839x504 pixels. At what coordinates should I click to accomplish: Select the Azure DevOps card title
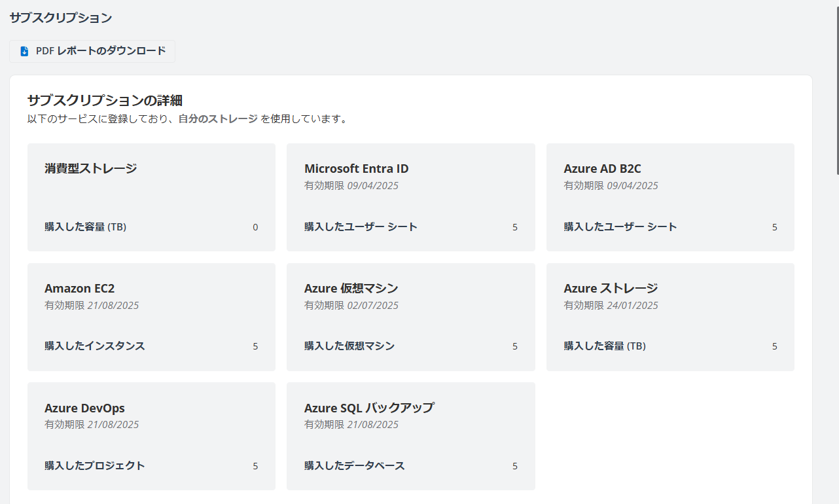click(85, 408)
